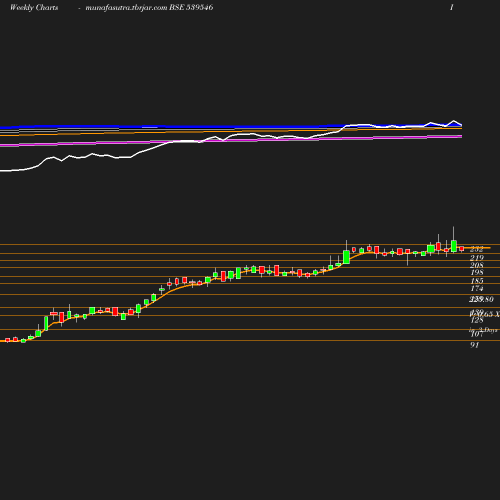Click the 185 price level label
Viewport: 500px width, 500px height.
click(477, 281)
